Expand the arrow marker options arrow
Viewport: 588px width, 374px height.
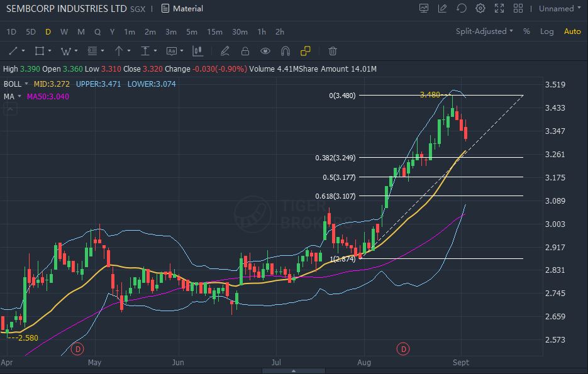pyautogui.click(x=129, y=50)
